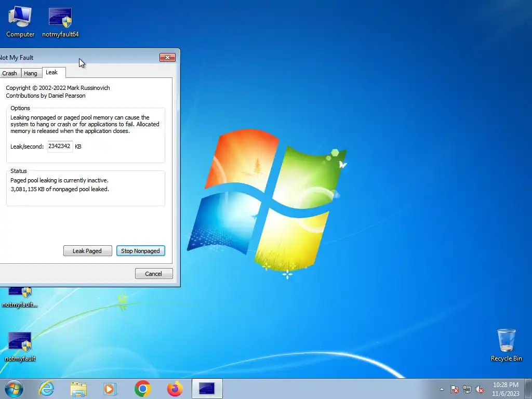Click the 'Copyright © 2002-2022 Mark Russinovich' text
This screenshot has width=532, height=399.
(x=58, y=88)
